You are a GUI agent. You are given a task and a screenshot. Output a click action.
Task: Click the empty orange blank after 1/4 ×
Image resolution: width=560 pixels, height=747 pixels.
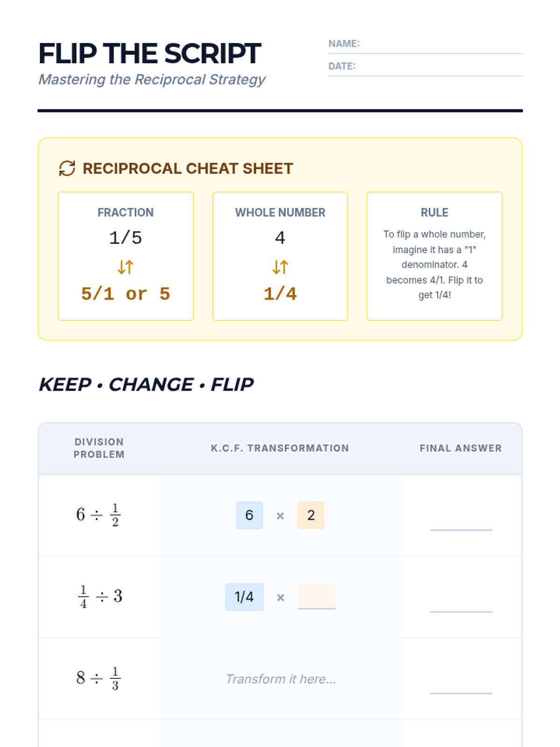317,597
